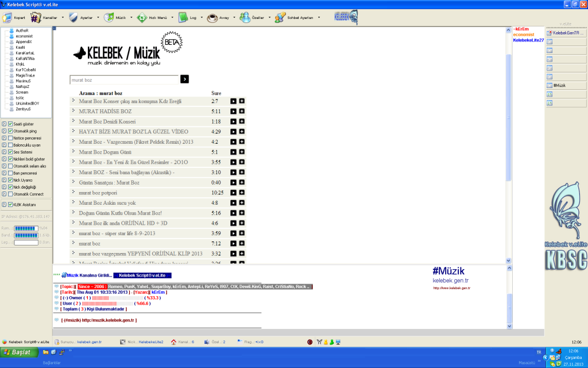This screenshot has width=588, height=368.
Task: Click the Turkish flag status bar icon
Action: click(310, 342)
